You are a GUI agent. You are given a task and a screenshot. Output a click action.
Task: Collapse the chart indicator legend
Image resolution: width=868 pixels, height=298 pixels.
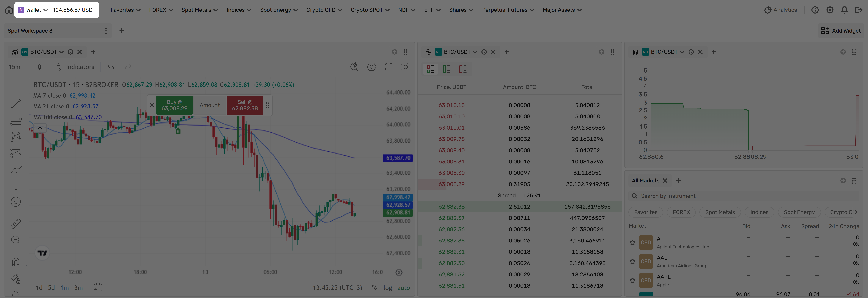tap(40, 128)
